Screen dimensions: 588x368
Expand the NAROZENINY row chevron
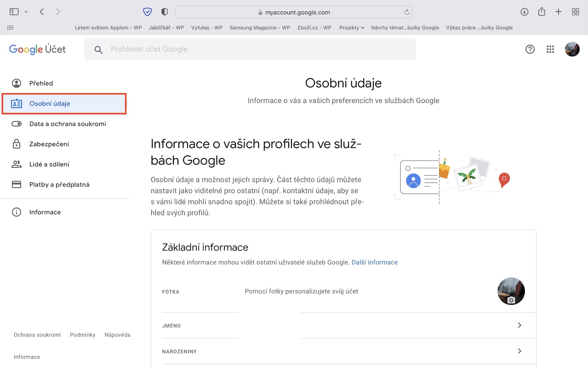[519, 351]
